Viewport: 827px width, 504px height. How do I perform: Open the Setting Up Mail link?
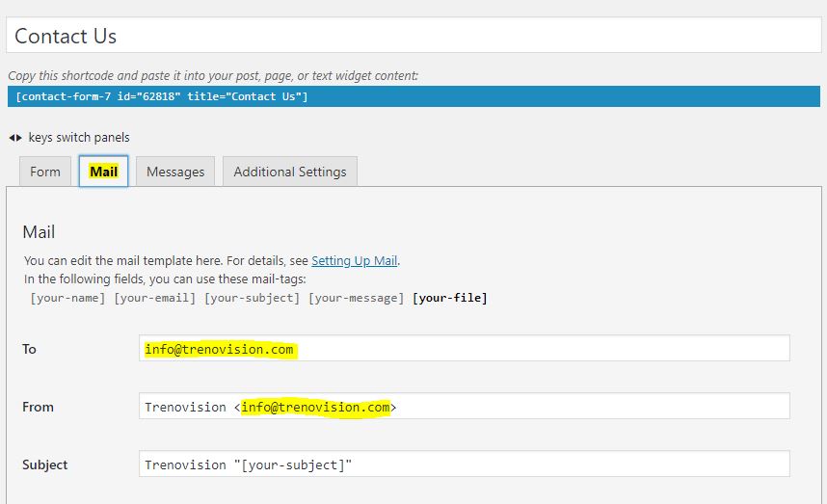[x=354, y=260]
